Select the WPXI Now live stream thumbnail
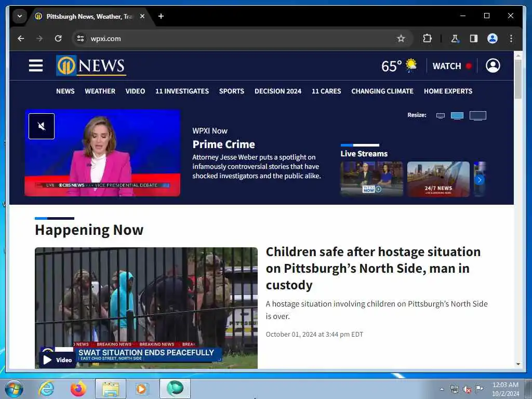The image size is (532, 399). pyautogui.click(x=371, y=179)
